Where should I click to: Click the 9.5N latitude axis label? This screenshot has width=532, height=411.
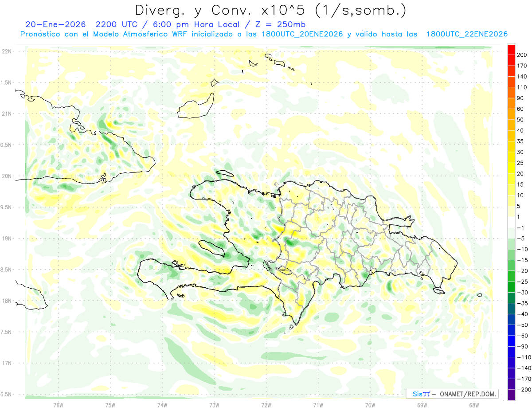6,207
